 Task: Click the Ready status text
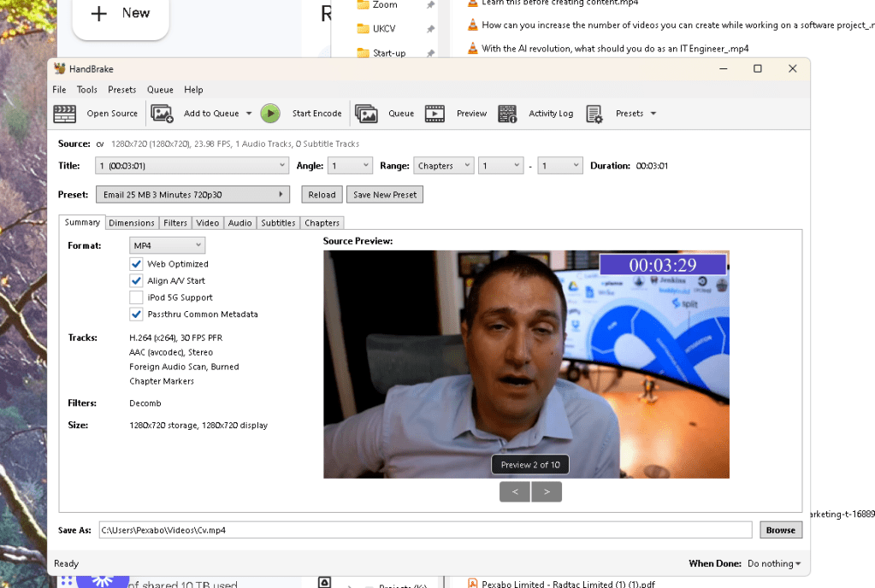(x=67, y=563)
